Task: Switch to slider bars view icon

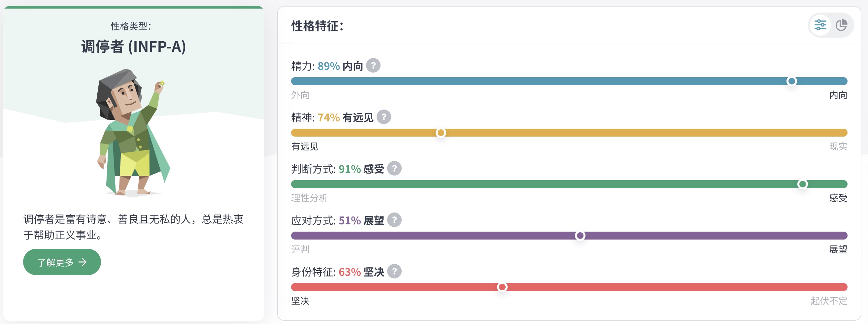Action: click(820, 25)
